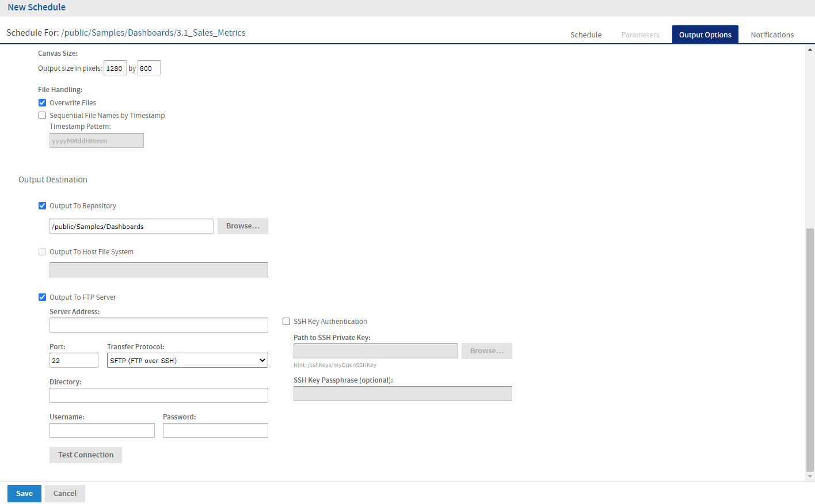The image size is (815, 504).
Task: Click Browse next to the repository path
Action: coord(243,226)
